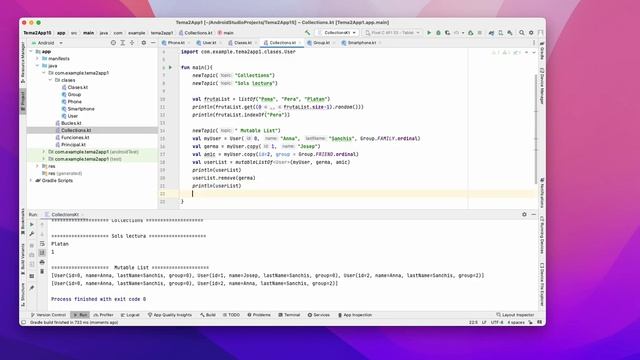Toggle the Project tool window stripe
Viewport: 640px width, 360px height.
23,101
